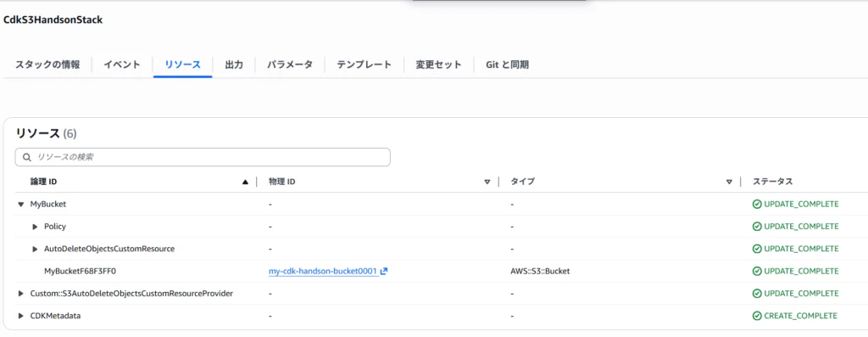Click UPDATE_COMPLETE status of MyBucketF68F3FF0

point(802,271)
